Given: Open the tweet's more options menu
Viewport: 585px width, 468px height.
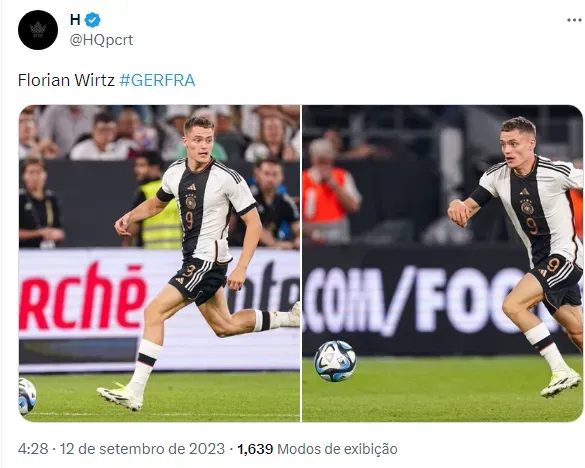Looking at the screenshot, I should click(574, 20).
